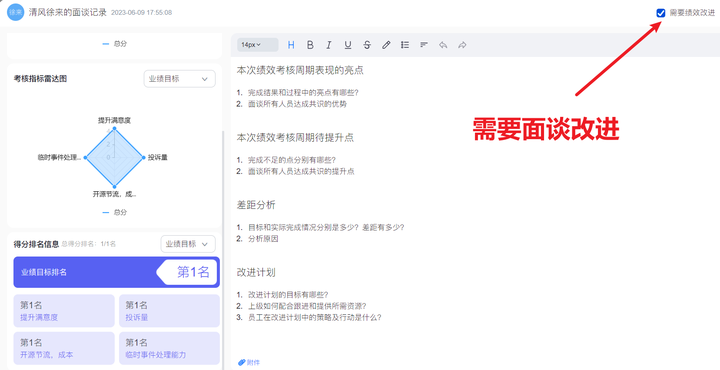Select the highlighter pen tool
The height and width of the screenshot is (370, 720).
point(386,45)
